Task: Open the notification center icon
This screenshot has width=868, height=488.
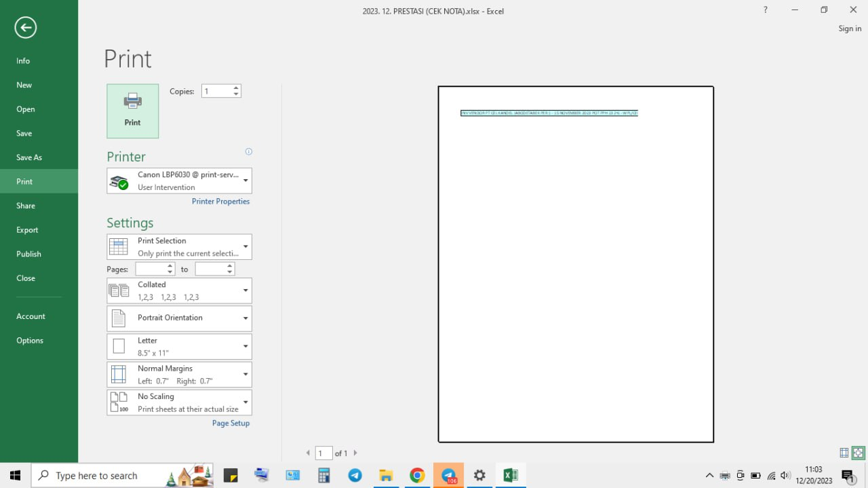Action: coord(848,476)
